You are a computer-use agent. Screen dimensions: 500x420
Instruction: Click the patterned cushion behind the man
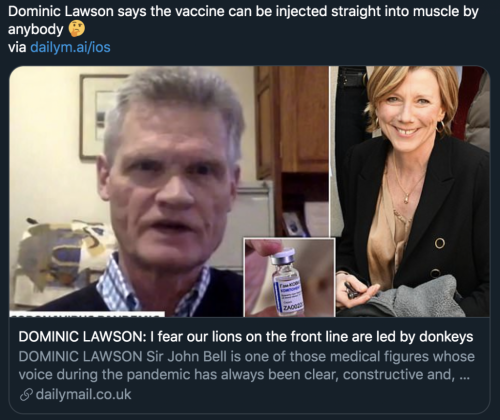(x=62, y=254)
